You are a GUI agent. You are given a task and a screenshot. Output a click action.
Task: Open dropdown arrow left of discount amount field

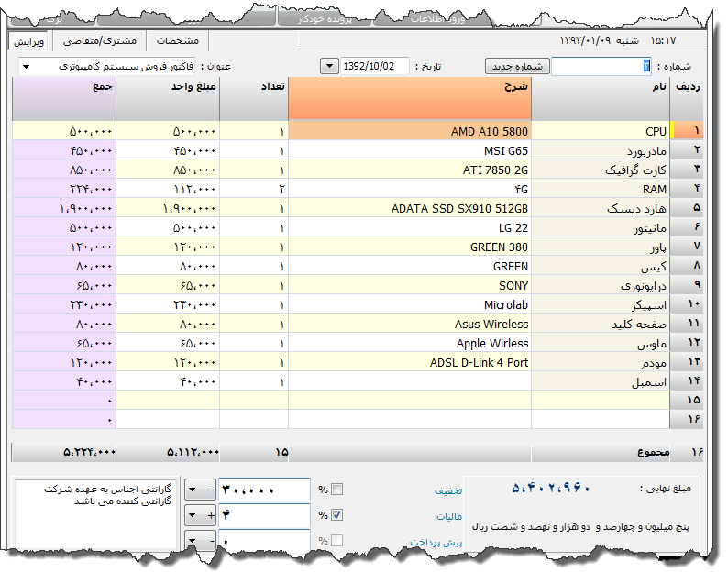[193, 489]
